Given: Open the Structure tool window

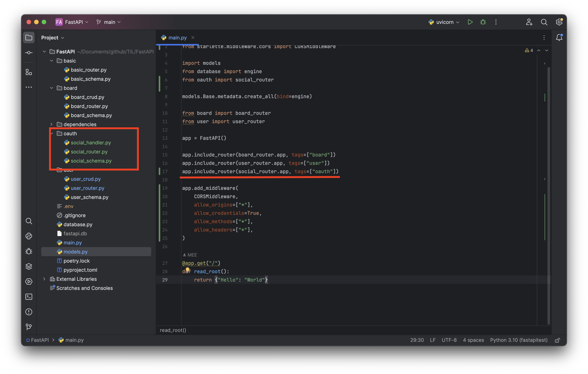Looking at the screenshot, I should [x=29, y=72].
